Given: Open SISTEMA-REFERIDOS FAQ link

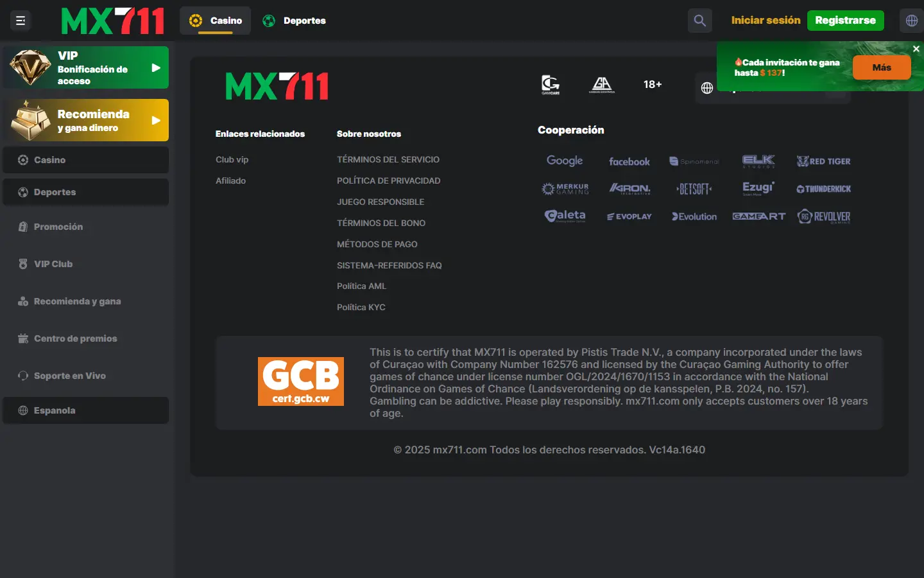Looking at the screenshot, I should [389, 265].
